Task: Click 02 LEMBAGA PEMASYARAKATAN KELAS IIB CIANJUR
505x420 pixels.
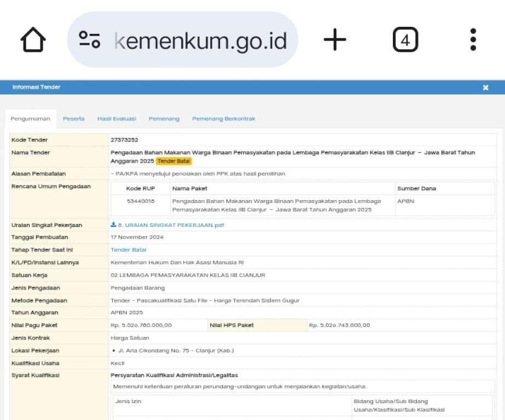Action: coord(188,275)
